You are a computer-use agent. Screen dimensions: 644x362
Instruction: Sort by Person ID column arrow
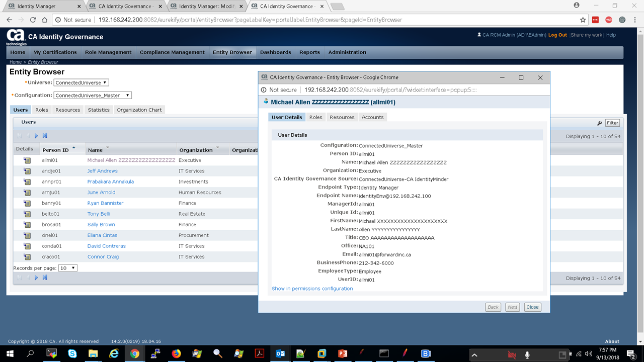point(74,148)
